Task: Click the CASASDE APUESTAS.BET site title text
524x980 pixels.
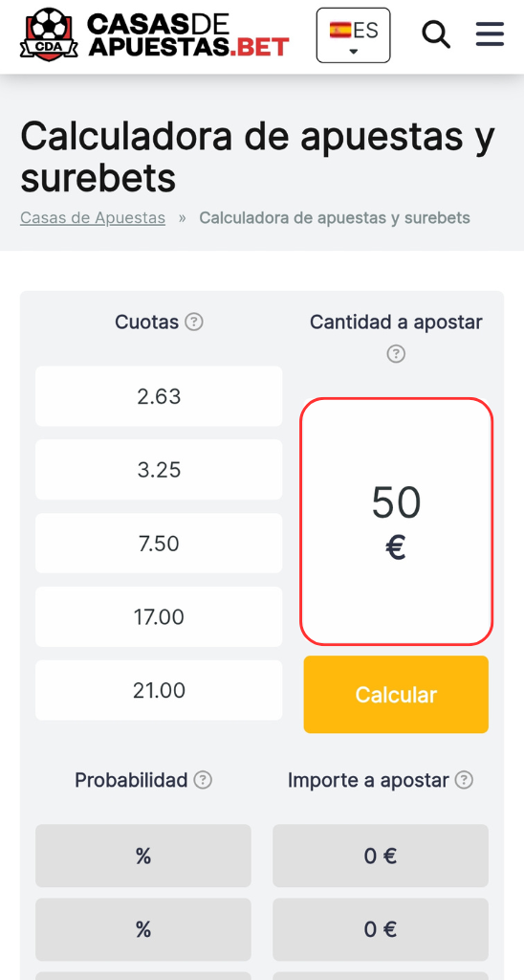Action: click(x=188, y=35)
